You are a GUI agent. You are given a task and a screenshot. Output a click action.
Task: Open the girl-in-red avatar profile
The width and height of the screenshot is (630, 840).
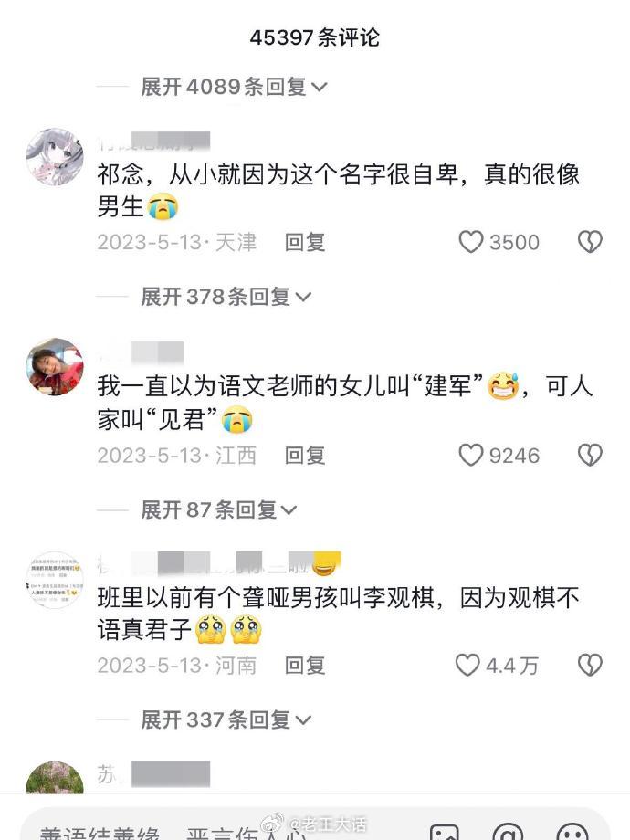pyautogui.click(x=55, y=366)
